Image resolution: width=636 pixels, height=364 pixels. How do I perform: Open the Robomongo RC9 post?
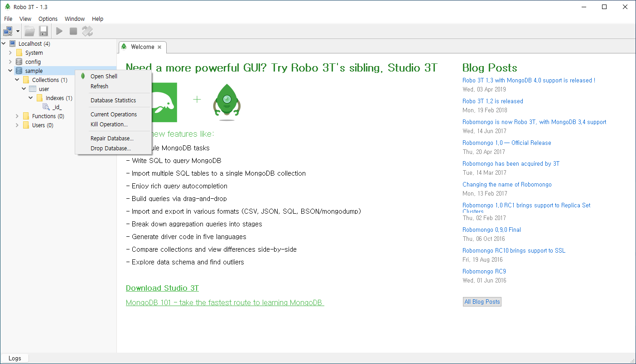click(484, 271)
